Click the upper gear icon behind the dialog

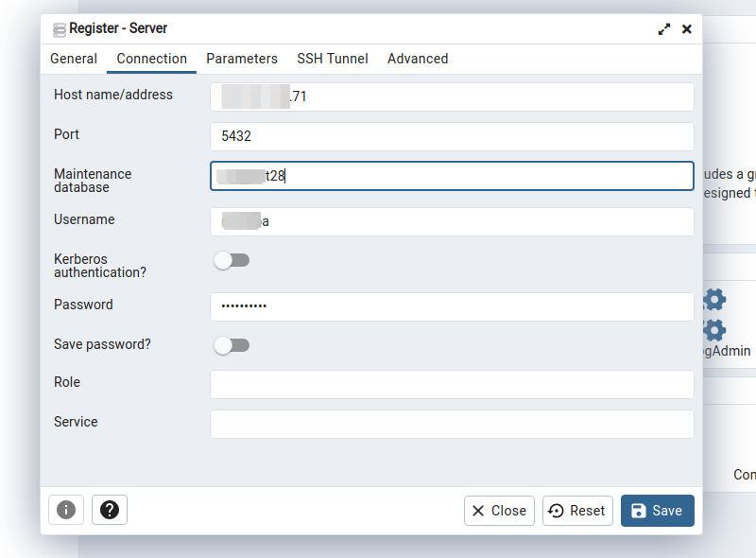714,299
